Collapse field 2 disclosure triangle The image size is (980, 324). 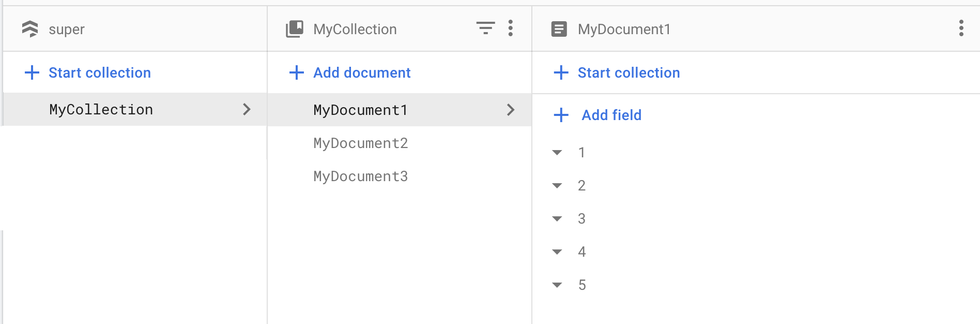557,185
